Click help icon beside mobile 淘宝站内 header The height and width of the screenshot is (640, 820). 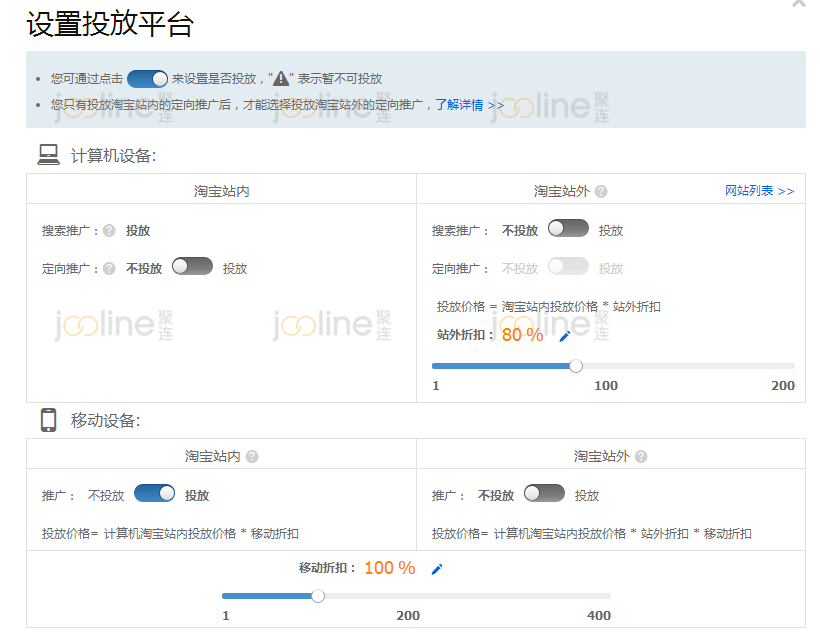coord(252,456)
